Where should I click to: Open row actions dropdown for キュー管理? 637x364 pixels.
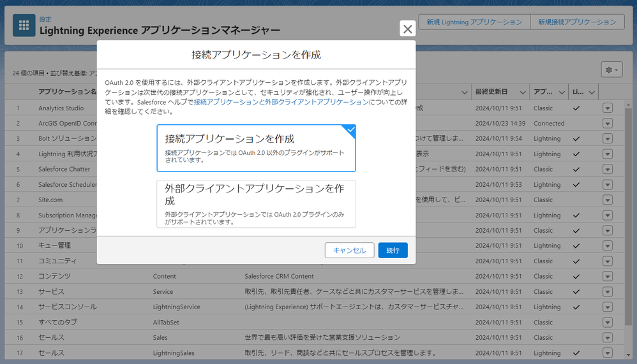[x=608, y=246]
